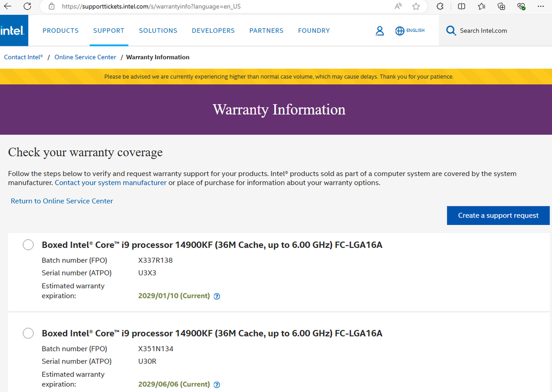The image size is (552, 392).
Task: Open Browser essentials heart icon
Action: click(x=521, y=6)
